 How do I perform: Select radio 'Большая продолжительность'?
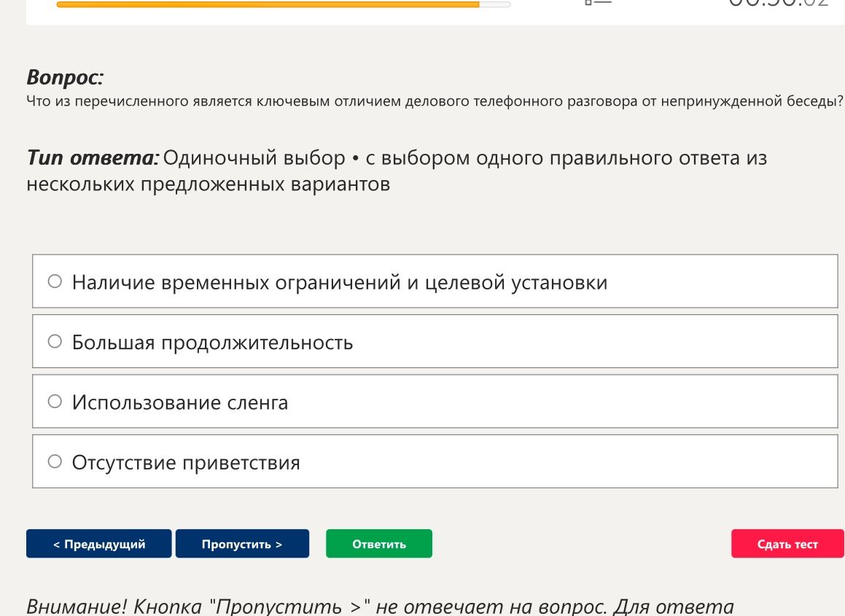55,341
